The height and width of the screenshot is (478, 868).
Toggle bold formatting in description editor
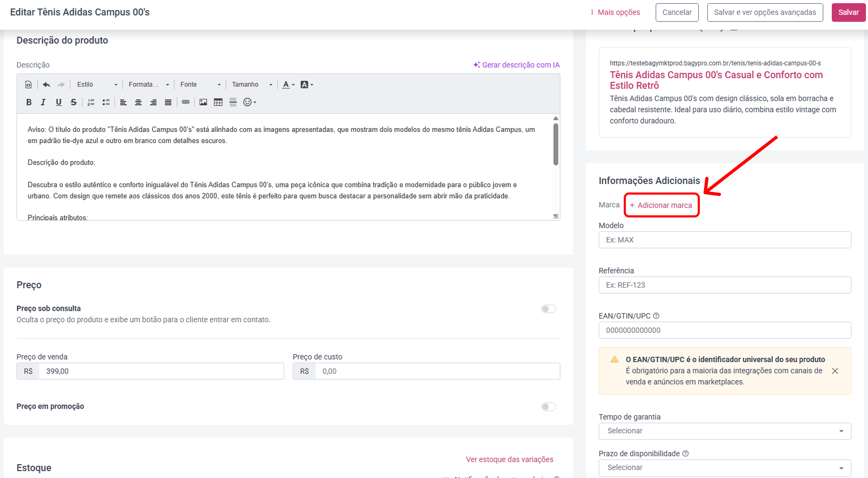point(29,102)
